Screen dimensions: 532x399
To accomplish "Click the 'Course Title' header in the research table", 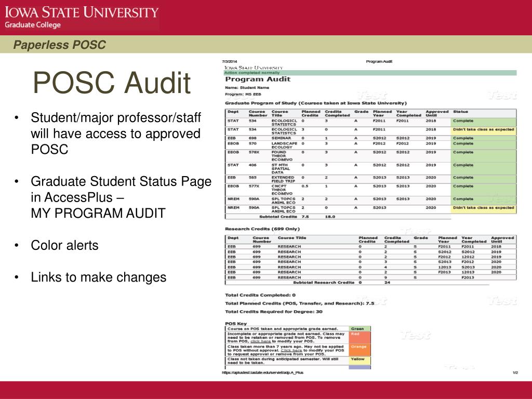I will click(x=292, y=238).
